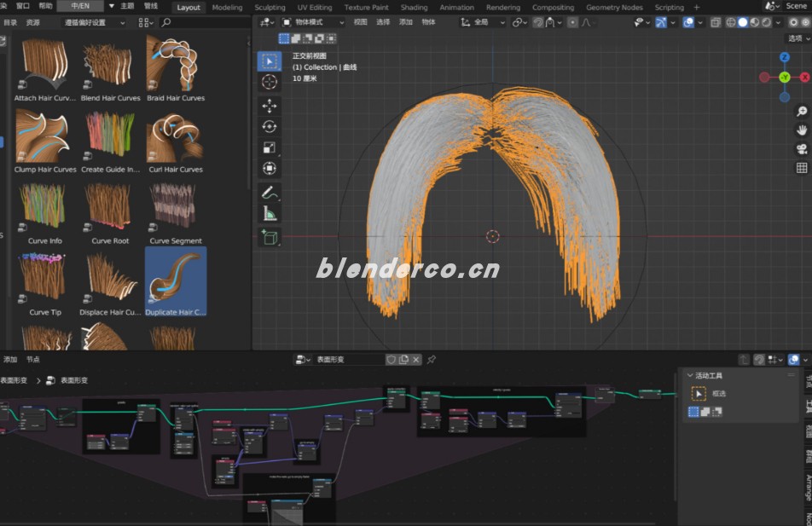Viewport: 812px width, 526px height.
Task: Click the zoom magnifier viewport gizmo
Action: click(802, 112)
